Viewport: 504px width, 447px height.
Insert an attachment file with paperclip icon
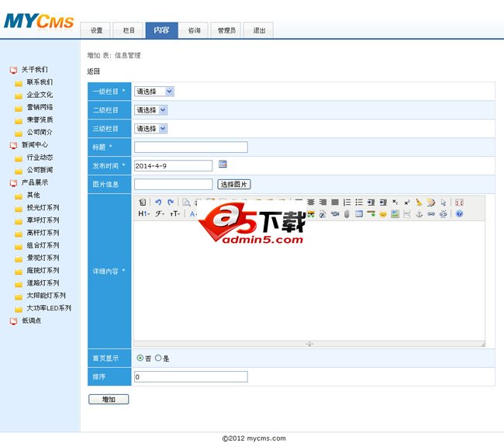tap(347, 213)
